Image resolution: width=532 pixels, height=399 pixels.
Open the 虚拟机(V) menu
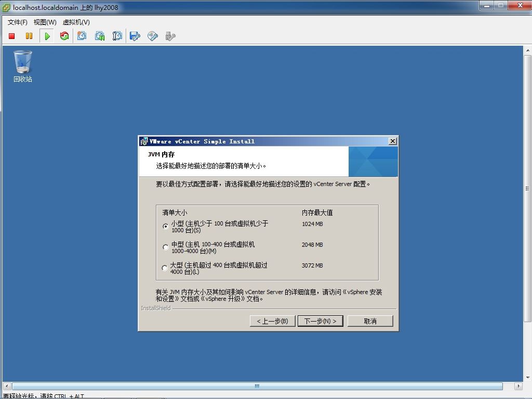[x=76, y=22]
